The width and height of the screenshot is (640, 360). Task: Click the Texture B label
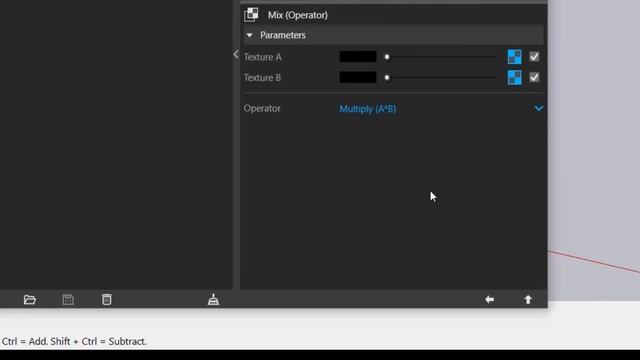pos(262,78)
